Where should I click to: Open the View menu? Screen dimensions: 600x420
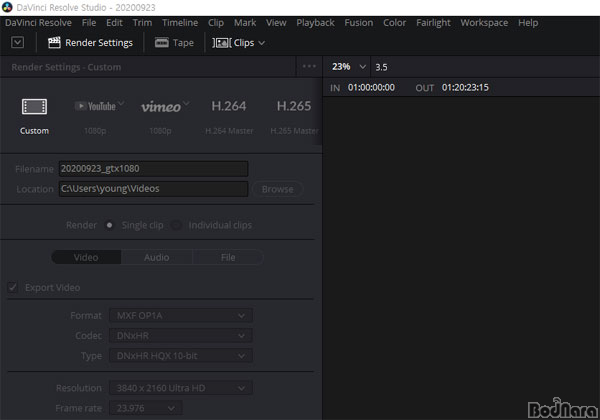point(276,23)
